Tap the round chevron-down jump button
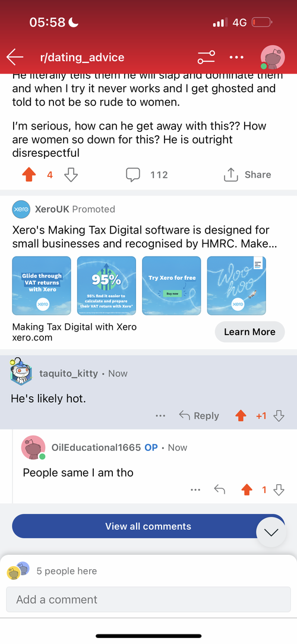 click(x=271, y=532)
